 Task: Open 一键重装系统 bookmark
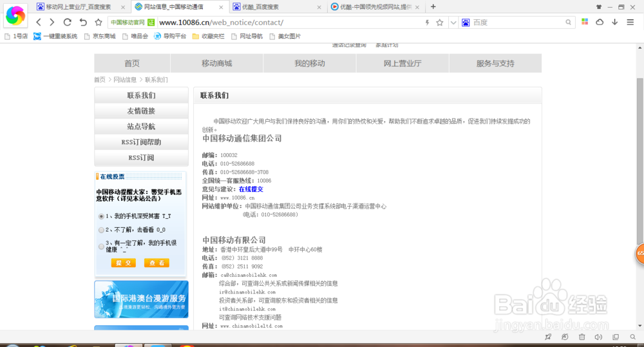(x=55, y=36)
